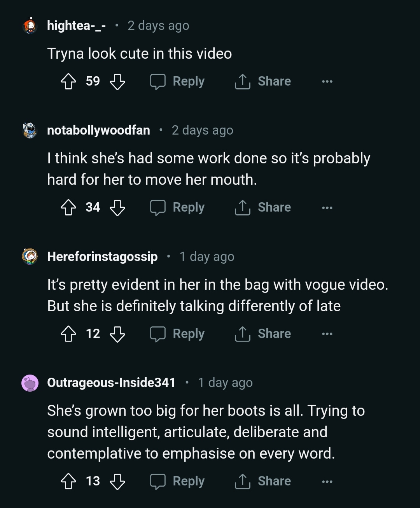Click Outrageous-Inside341's purple avatar
Viewport: 420px width, 508px height.
(30, 383)
